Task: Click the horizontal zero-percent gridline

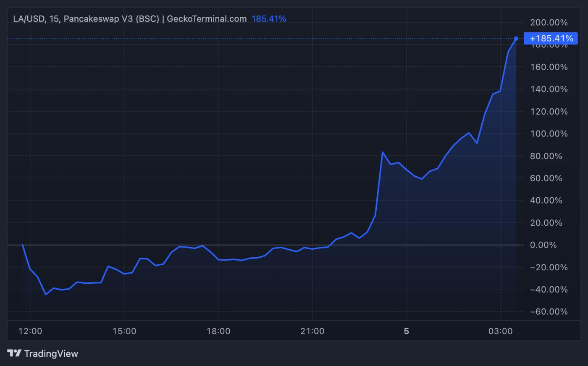Action: click(x=168, y=245)
